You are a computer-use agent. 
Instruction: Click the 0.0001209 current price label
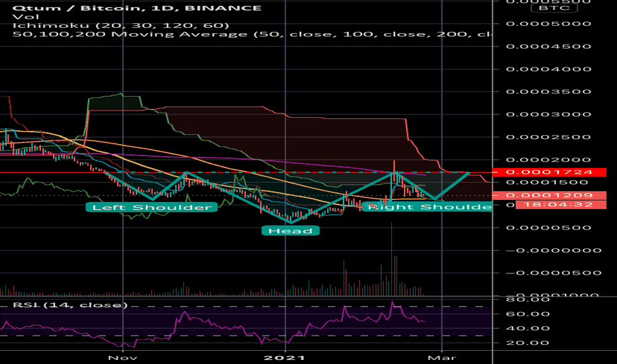pyautogui.click(x=549, y=195)
